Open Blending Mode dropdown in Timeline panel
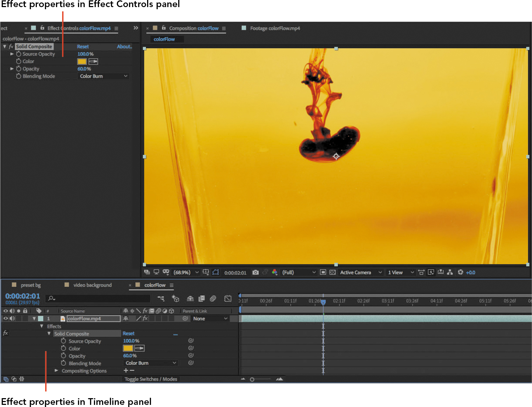 (150, 363)
